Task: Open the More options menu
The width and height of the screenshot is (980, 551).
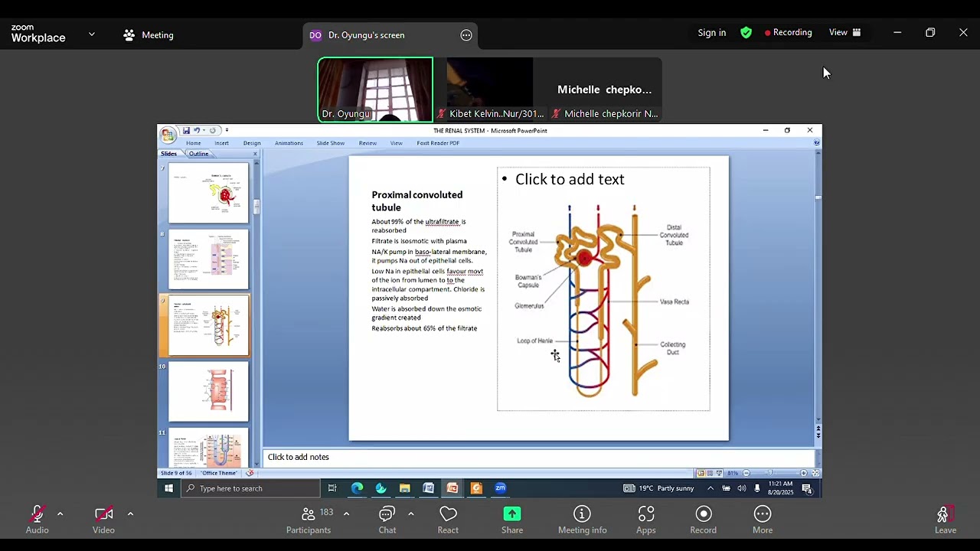Action: 763,520
